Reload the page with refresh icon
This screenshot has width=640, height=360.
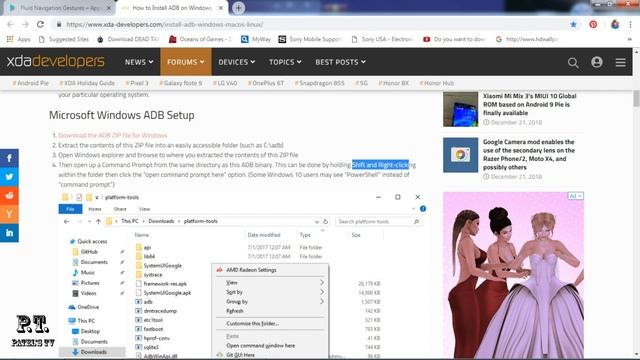[x=40, y=24]
